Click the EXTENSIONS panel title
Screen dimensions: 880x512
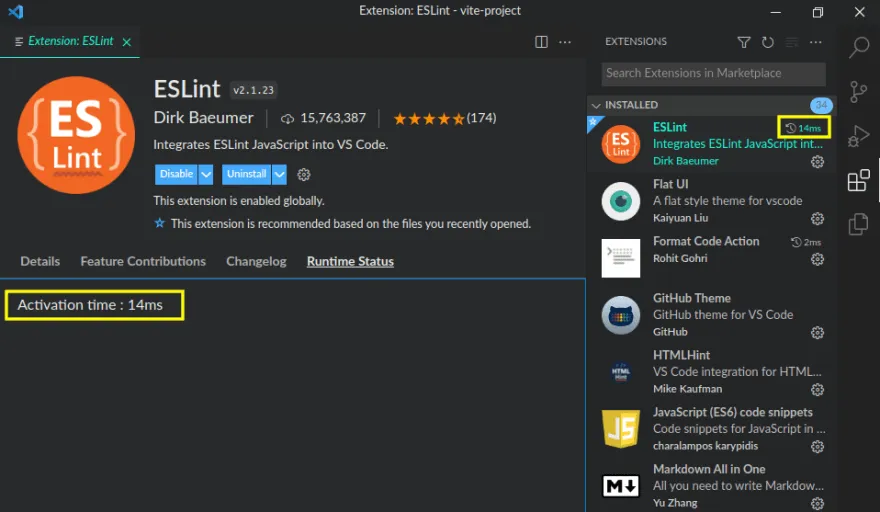pos(636,42)
